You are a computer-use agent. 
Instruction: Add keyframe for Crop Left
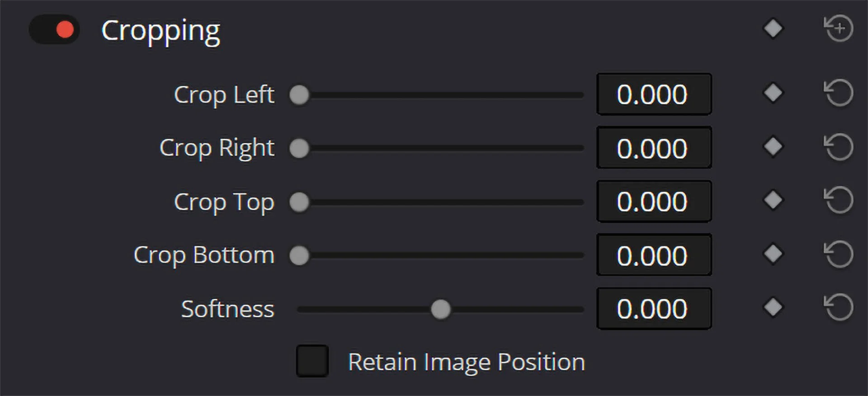(x=773, y=93)
